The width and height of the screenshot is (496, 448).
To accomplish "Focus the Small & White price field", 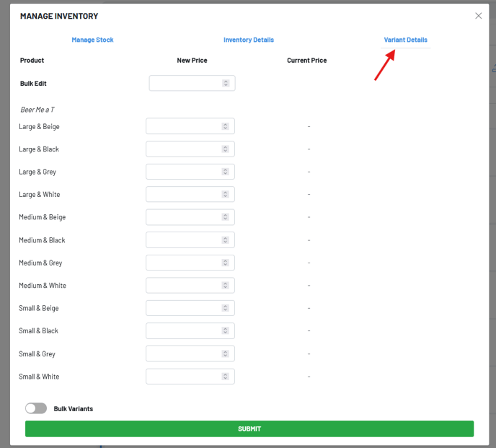I will [190, 377].
